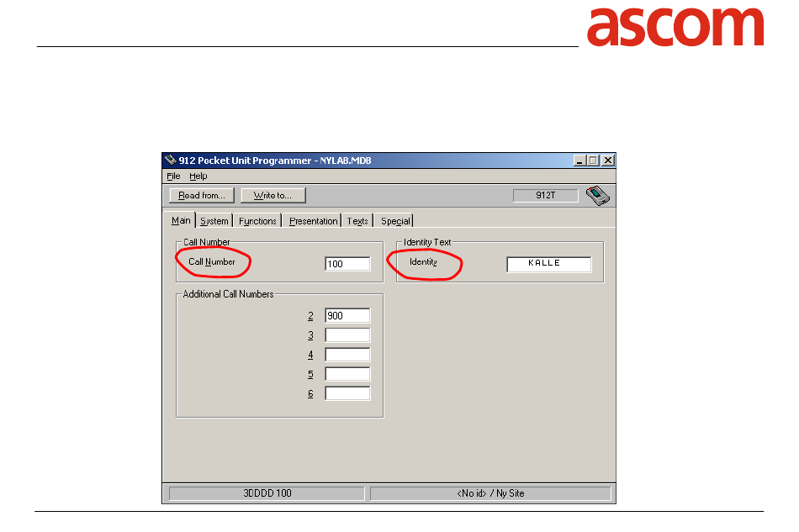Click the 'Additional Call Numbers' group heading
Image resolution: width=799 pixels, height=532 pixels.
(x=228, y=294)
